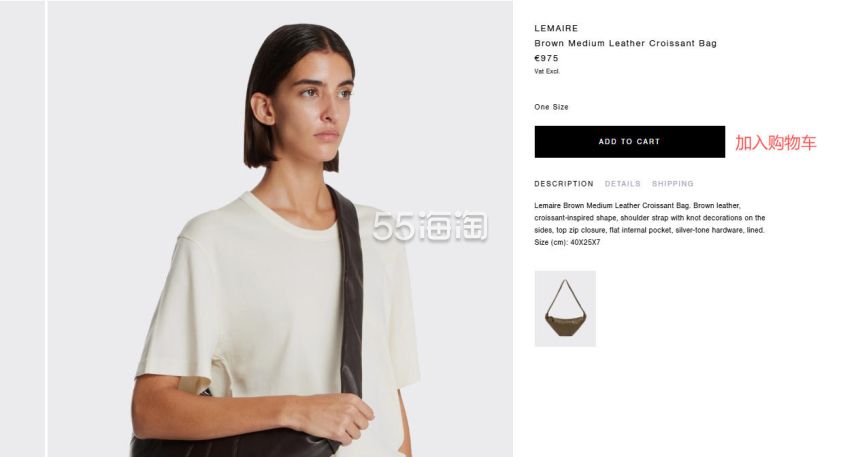
Task: Open the LEMAIRE brand link
Action: pos(556,28)
